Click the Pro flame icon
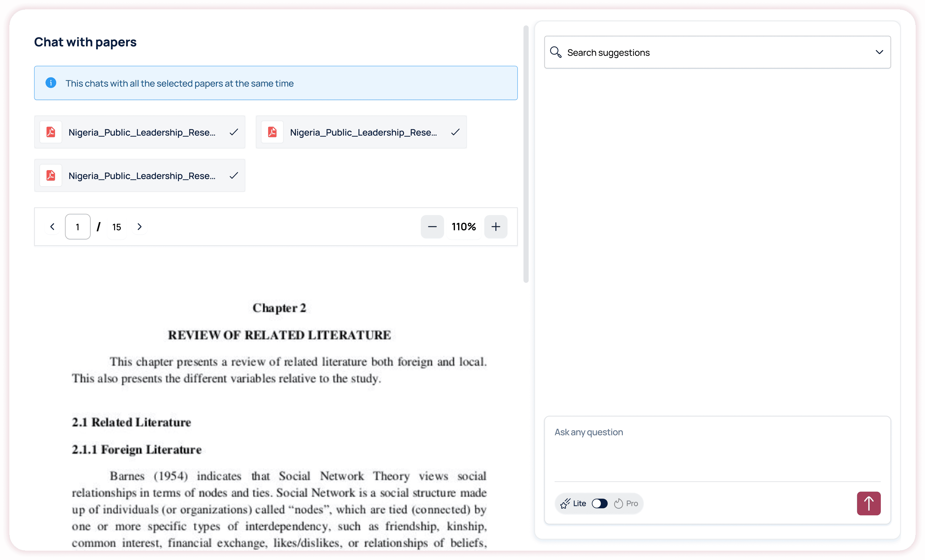Image resolution: width=925 pixels, height=560 pixels. [618, 503]
